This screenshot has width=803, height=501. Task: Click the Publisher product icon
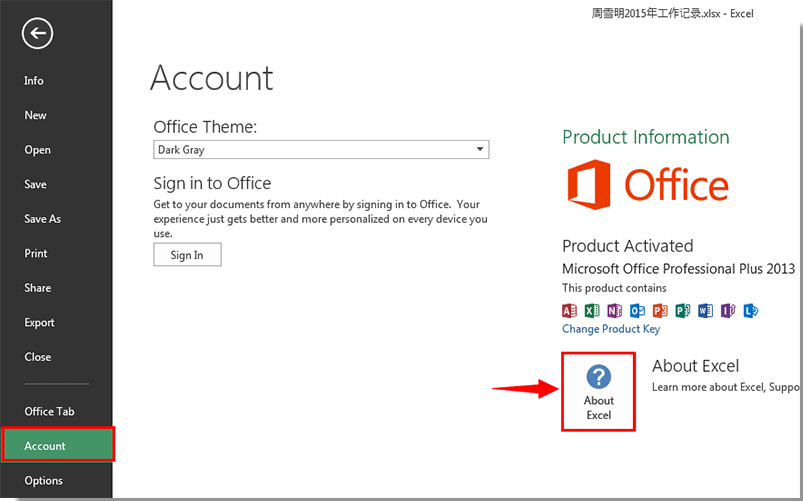682,310
